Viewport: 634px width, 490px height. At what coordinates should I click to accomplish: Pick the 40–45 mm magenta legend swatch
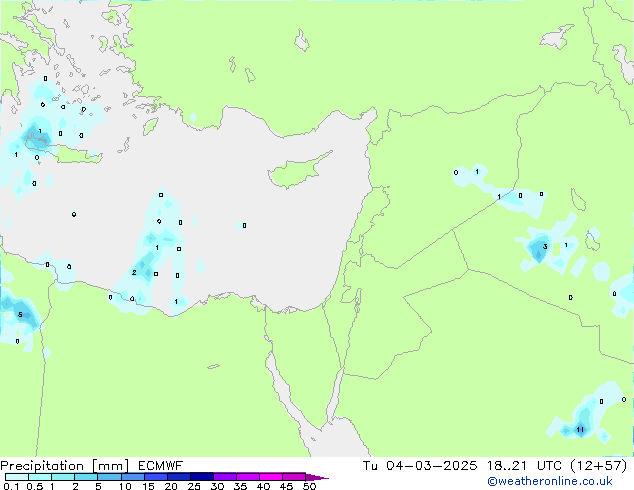pos(271,477)
